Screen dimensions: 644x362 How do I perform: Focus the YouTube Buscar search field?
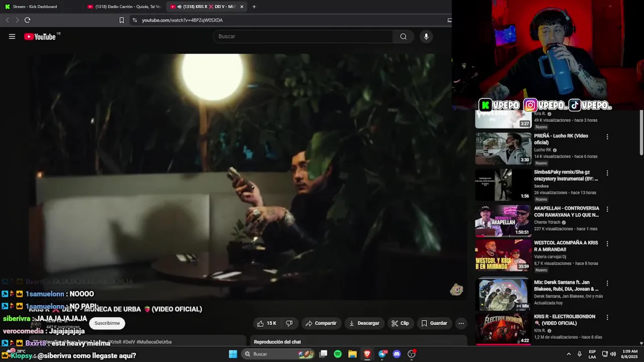pos(303,36)
